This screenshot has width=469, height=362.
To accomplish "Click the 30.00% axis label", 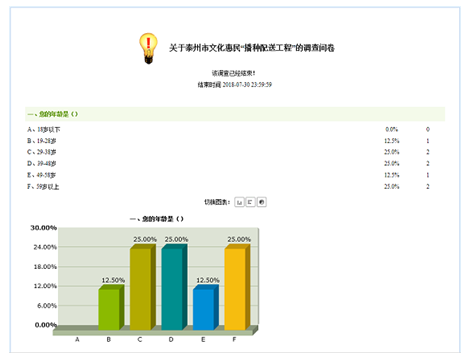I will click(44, 228).
